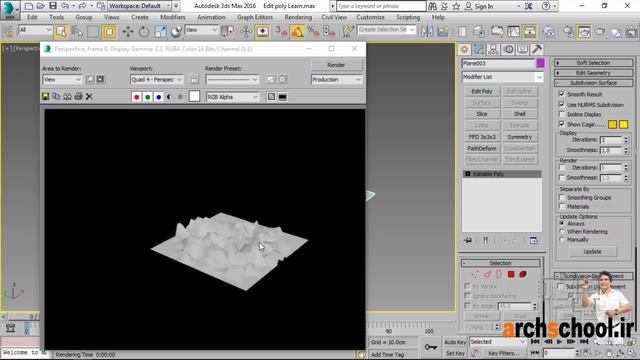
Task: Open the Mirror tool
Action: (427, 31)
